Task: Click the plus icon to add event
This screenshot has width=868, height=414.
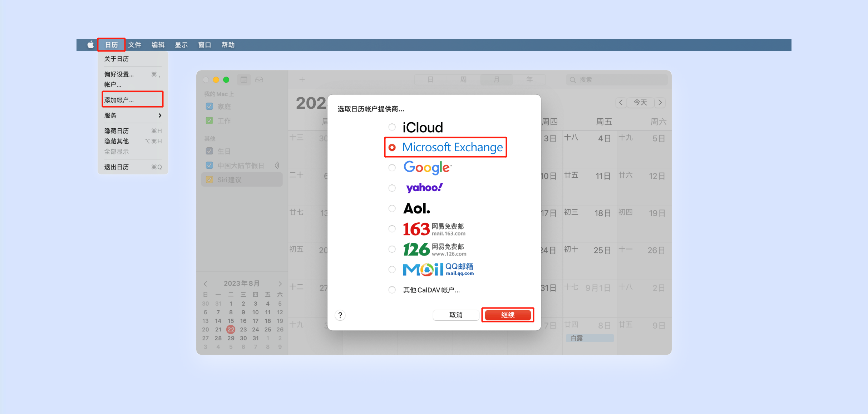Action: [302, 79]
